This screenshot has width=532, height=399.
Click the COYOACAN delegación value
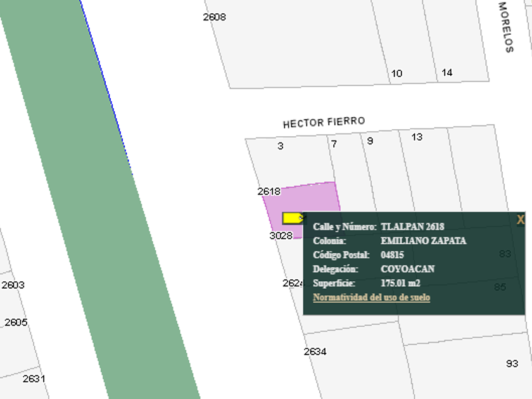click(407, 269)
